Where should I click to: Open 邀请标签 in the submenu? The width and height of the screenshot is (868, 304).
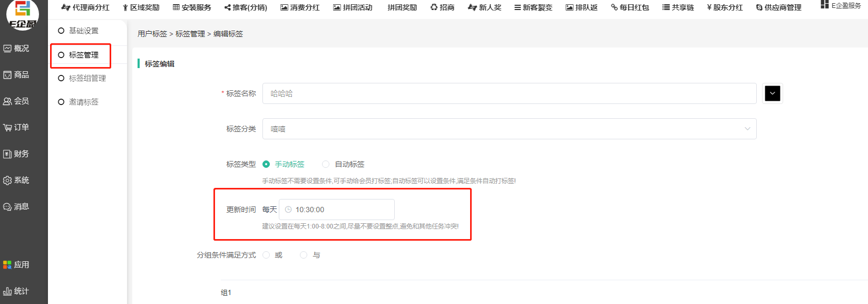(83, 102)
